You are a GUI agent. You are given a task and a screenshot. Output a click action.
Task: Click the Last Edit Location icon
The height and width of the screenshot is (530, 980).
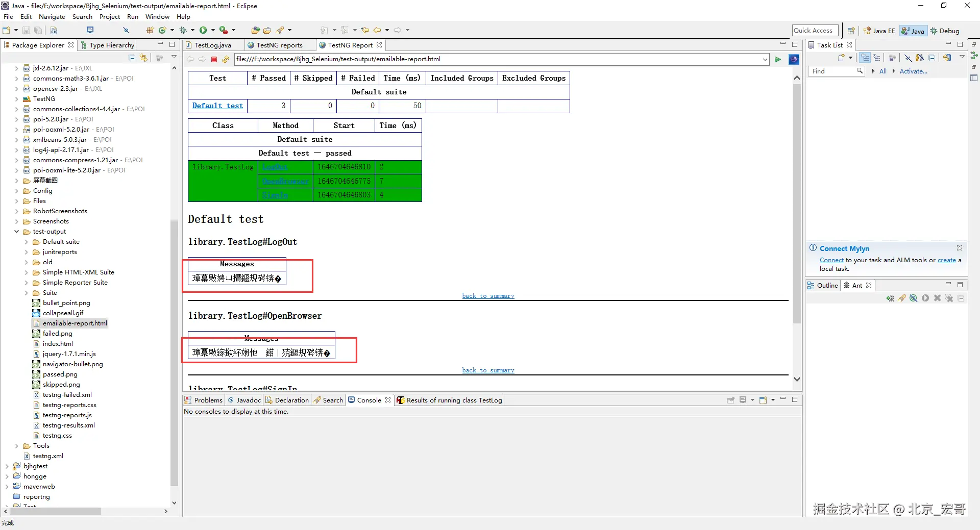pyautogui.click(x=365, y=30)
